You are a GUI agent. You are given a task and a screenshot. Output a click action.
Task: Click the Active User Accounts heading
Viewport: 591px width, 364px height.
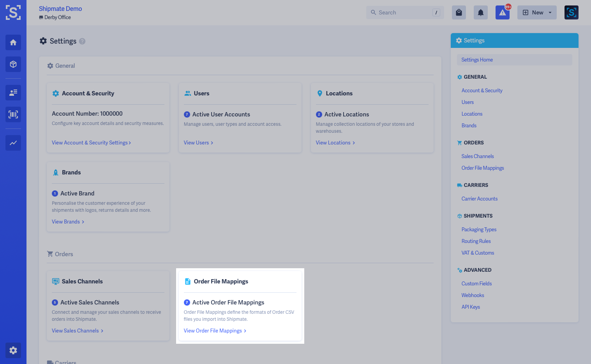(221, 114)
